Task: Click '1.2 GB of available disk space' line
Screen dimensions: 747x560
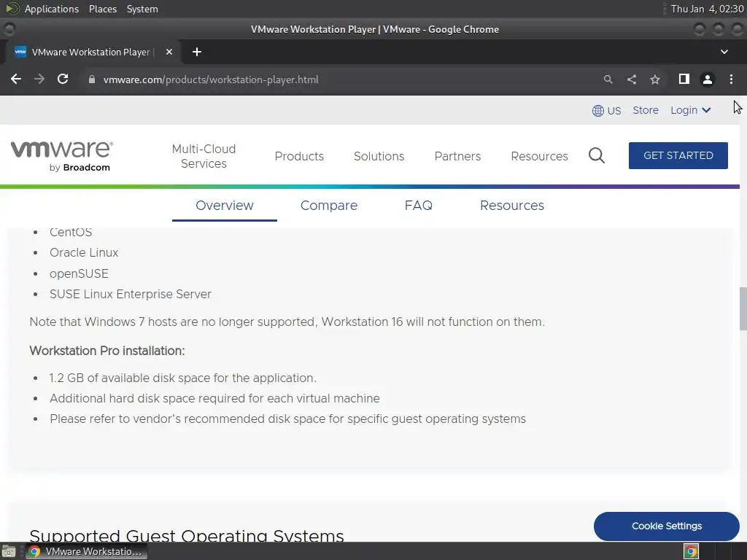Action: [183, 378]
